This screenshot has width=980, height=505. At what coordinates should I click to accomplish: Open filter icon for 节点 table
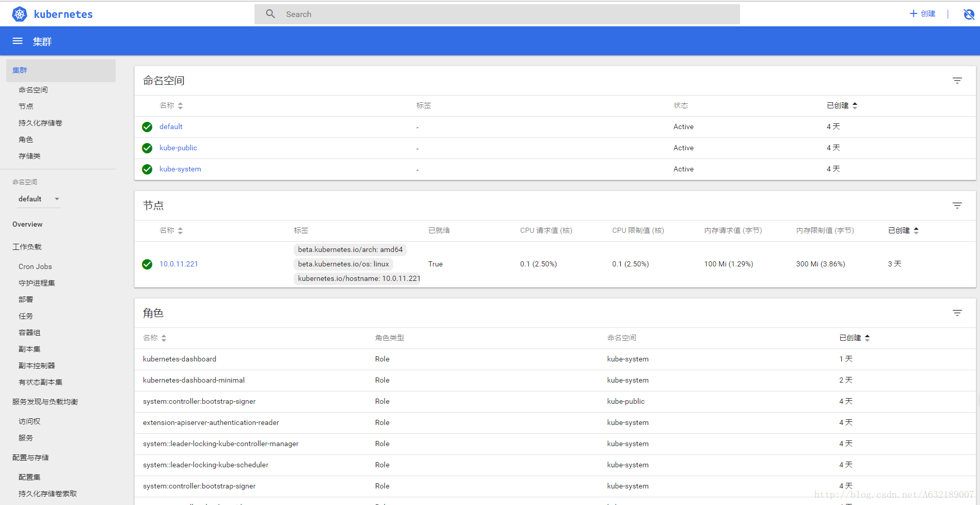[x=957, y=206]
